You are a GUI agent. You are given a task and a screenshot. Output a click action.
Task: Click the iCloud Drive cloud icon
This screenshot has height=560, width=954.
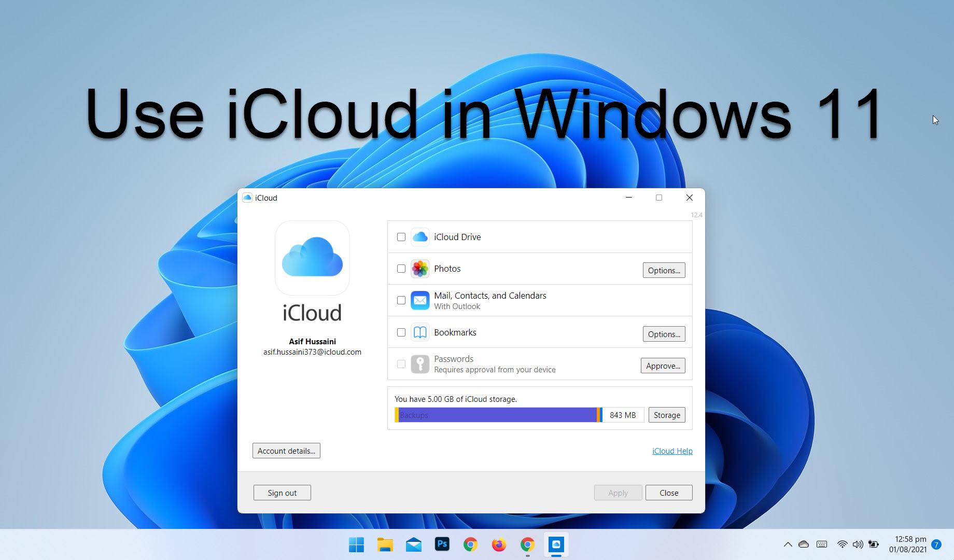[x=420, y=237]
